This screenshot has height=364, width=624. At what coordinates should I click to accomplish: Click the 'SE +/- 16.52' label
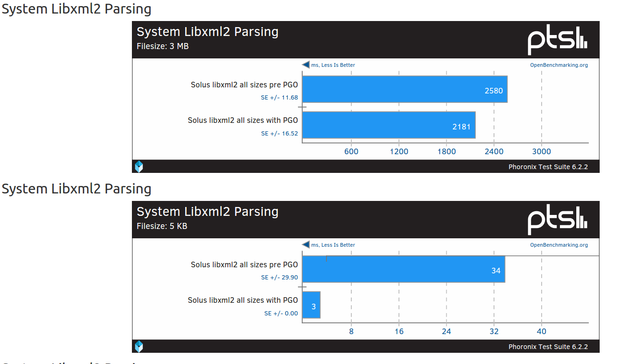click(x=279, y=134)
